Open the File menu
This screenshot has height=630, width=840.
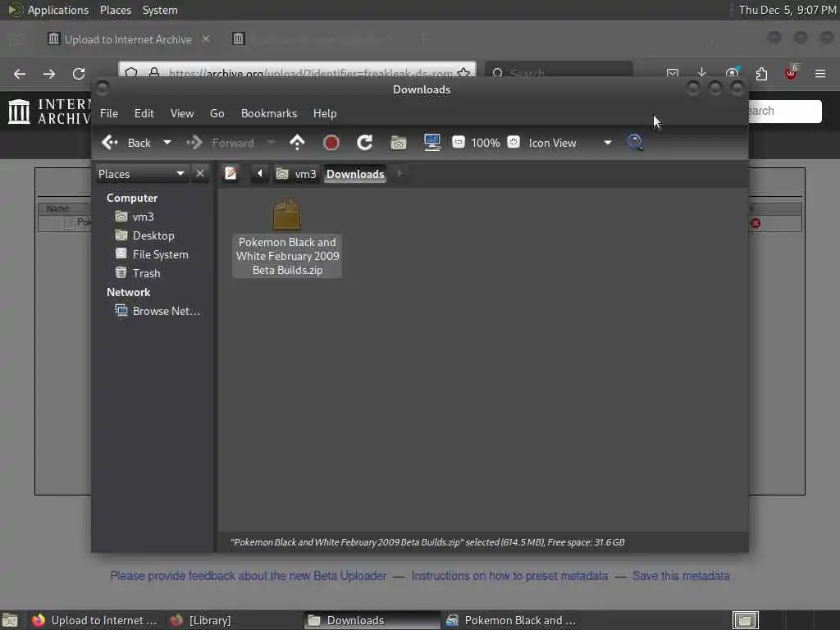(x=109, y=113)
